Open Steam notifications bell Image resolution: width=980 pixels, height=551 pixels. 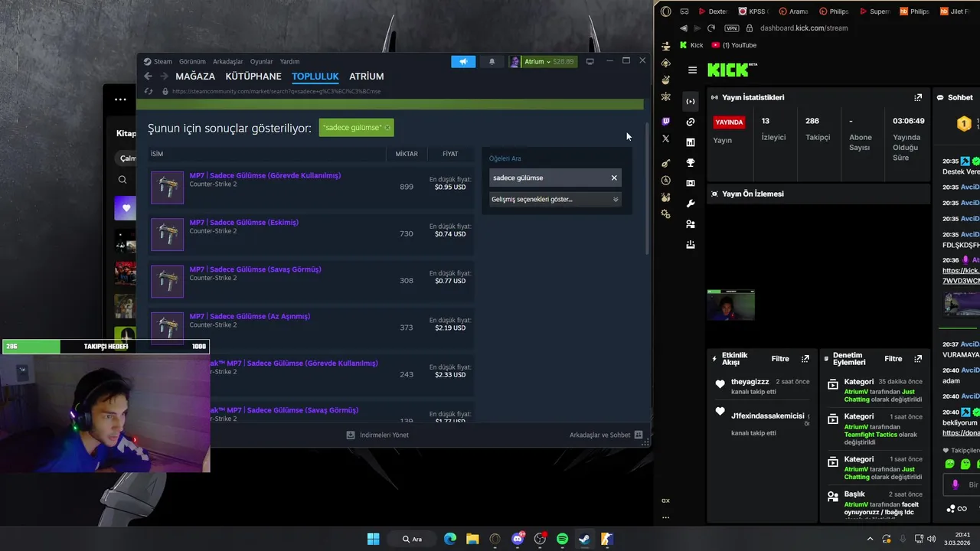[492, 61]
